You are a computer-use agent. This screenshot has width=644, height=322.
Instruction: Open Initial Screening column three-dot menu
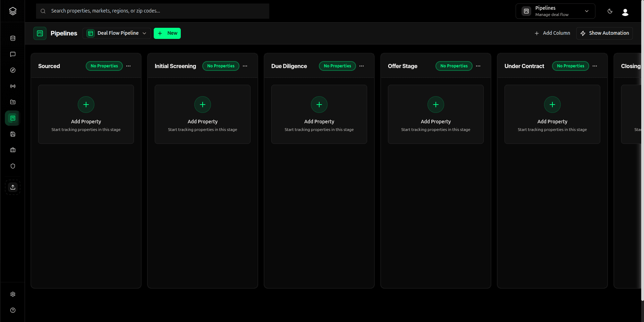[245, 66]
